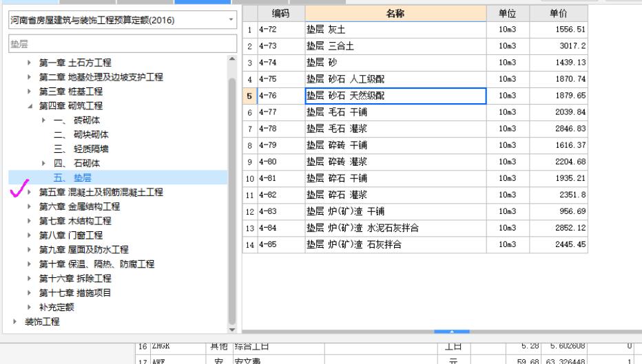The image size is (642, 364).
Task: Select 装饰工程 label
Action: (42, 321)
